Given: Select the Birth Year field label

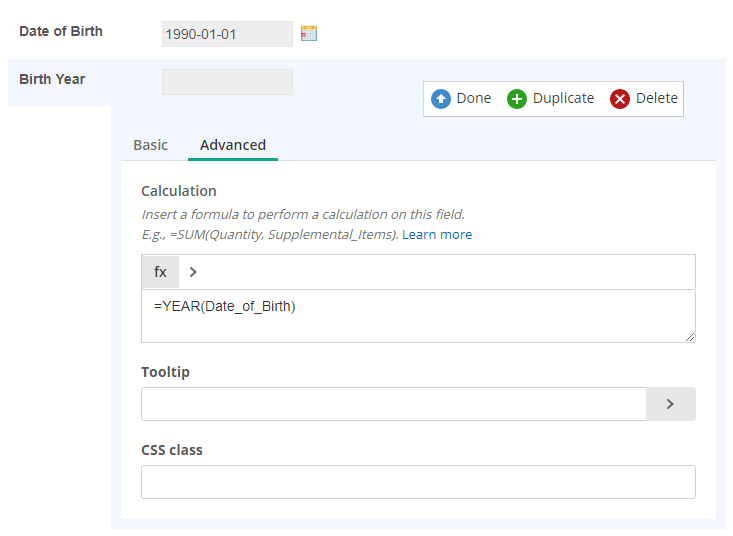Looking at the screenshot, I should pos(52,79).
